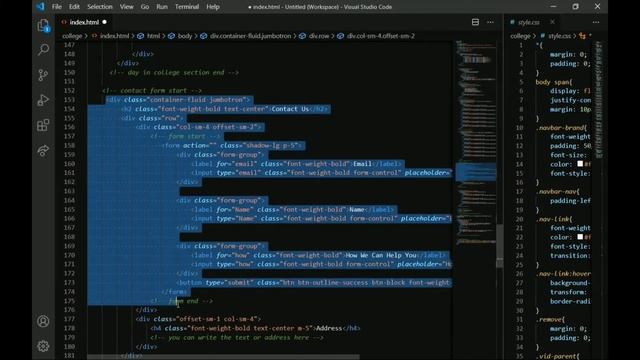Click the white color swatch on CSS line 14

click(580, 164)
